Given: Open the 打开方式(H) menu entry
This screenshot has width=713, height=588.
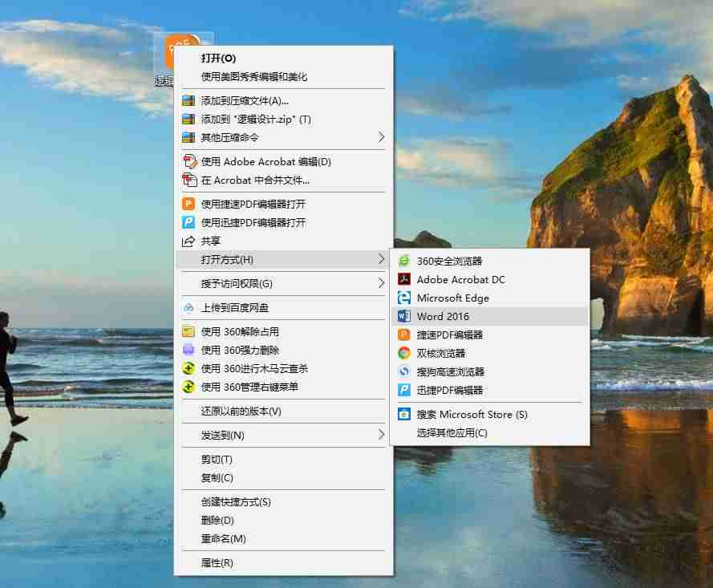Looking at the screenshot, I should point(283,259).
